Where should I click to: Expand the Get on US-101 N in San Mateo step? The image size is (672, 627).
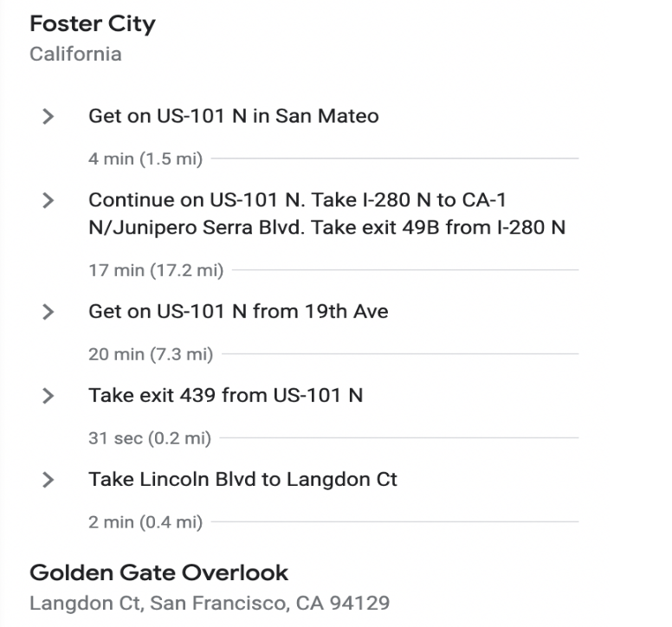click(48, 116)
